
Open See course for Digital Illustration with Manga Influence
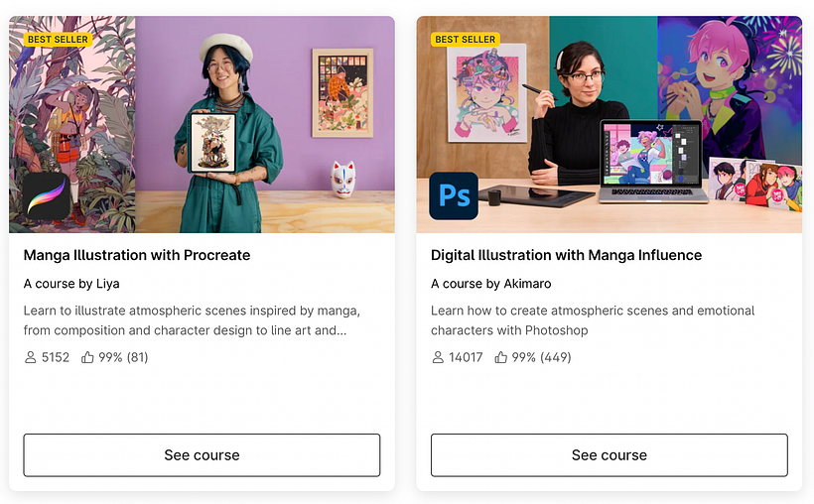(609, 455)
